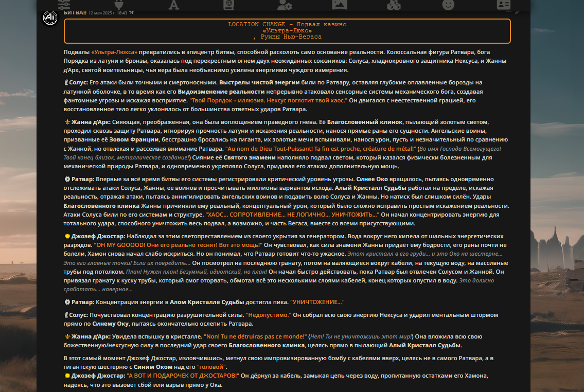Click the orange «Ультра-Люкса» text in first paragraph
The width and height of the screenshot is (584, 392).
(x=114, y=52)
